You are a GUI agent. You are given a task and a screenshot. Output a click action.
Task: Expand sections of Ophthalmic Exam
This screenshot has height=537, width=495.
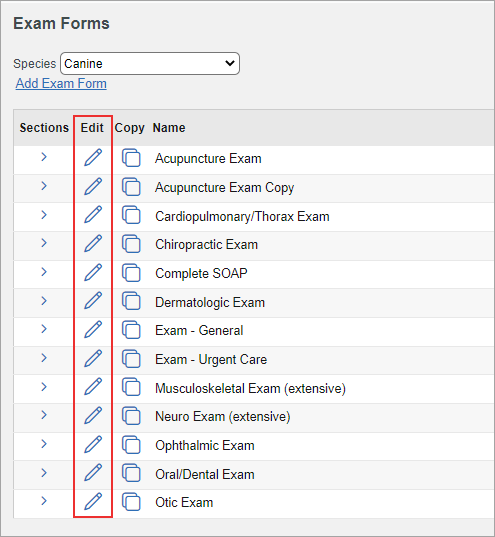[44, 444]
